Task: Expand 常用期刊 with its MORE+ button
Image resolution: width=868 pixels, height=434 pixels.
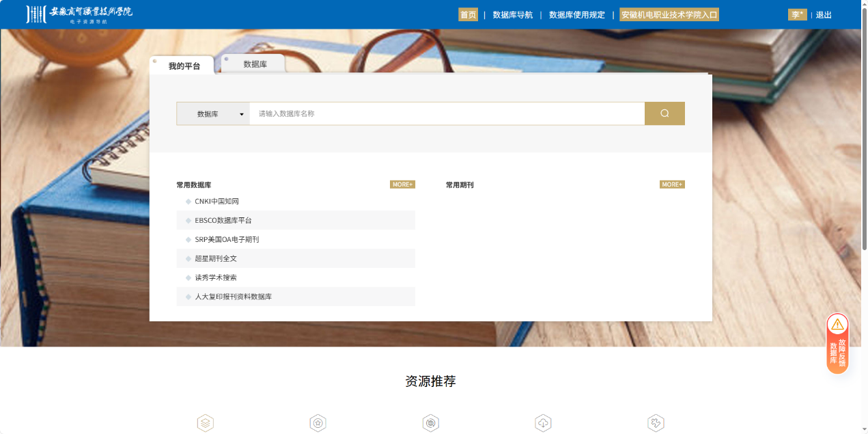Action: (672, 185)
